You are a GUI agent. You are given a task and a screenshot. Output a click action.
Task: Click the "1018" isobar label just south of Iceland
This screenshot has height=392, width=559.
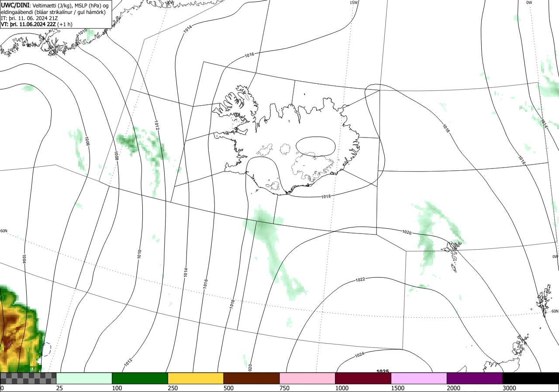coord(326,196)
